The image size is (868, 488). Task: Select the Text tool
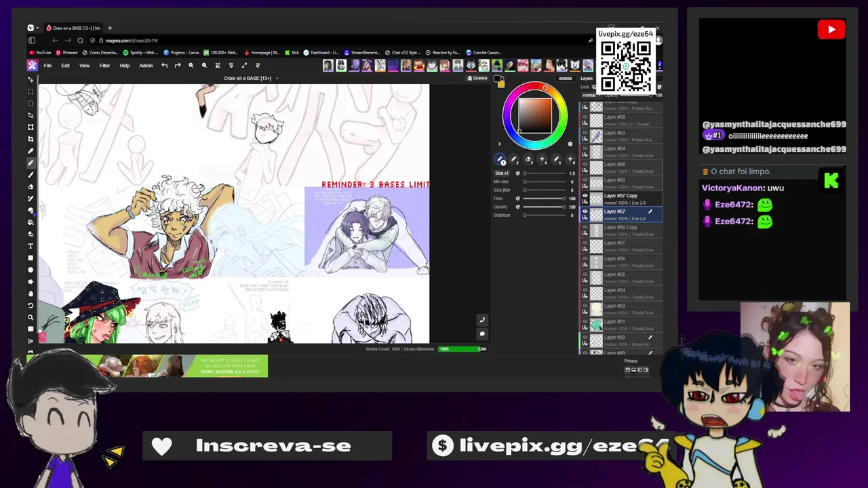[31, 246]
